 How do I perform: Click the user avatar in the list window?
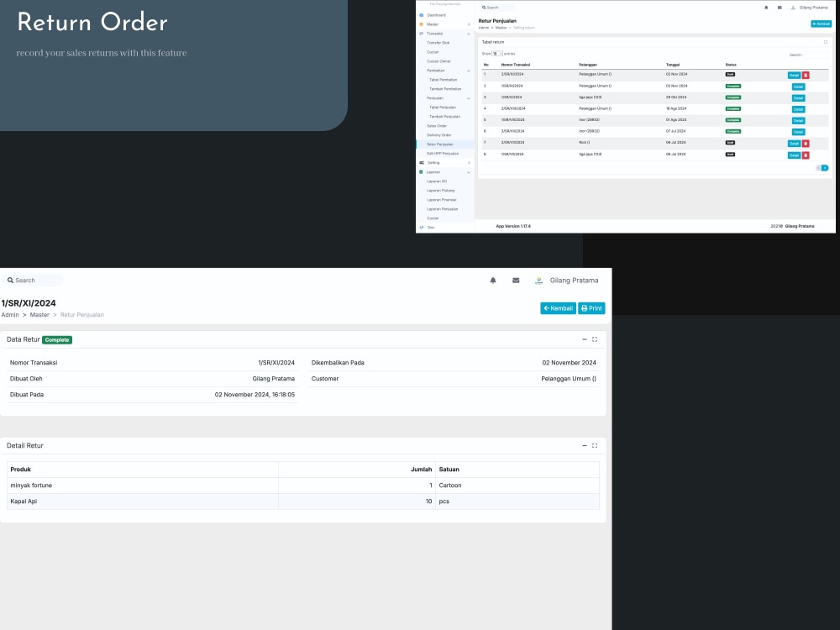(793, 8)
